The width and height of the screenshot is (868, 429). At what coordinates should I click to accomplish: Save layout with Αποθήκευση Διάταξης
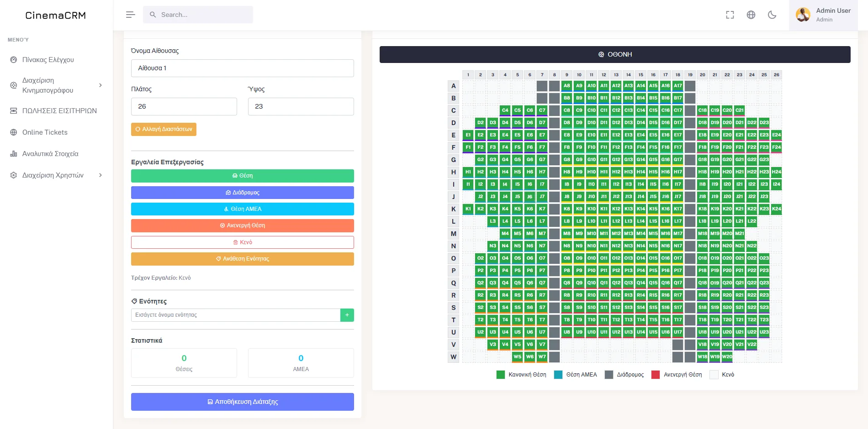[243, 402]
